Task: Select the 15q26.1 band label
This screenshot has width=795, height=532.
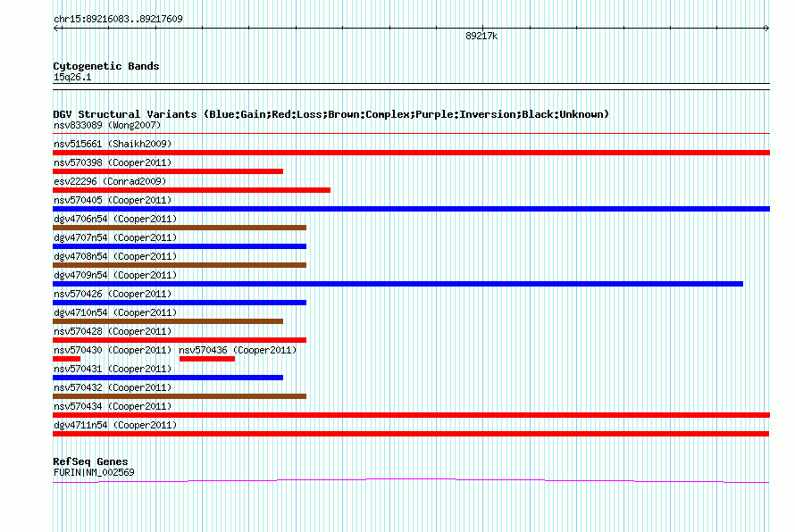Action: 72,77
